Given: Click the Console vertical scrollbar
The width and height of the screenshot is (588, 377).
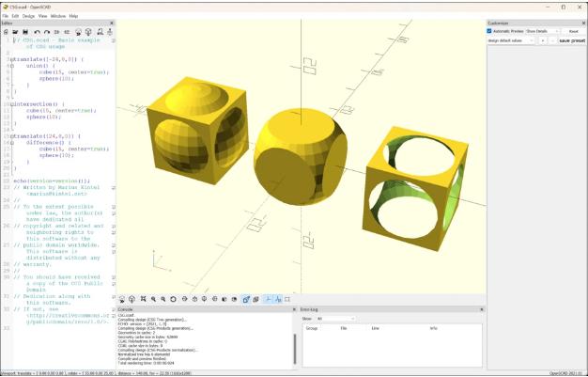Looking at the screenshot, I should [295, 349].
